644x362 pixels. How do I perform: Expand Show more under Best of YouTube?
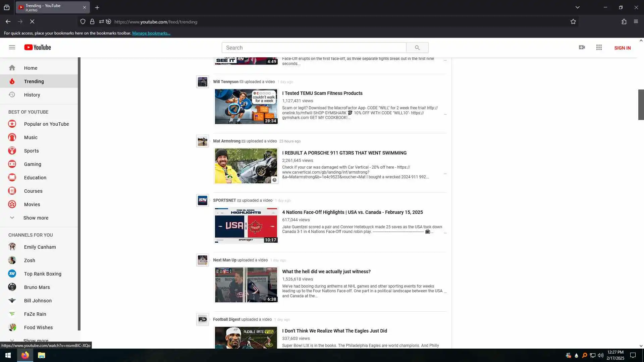(36, 218)
